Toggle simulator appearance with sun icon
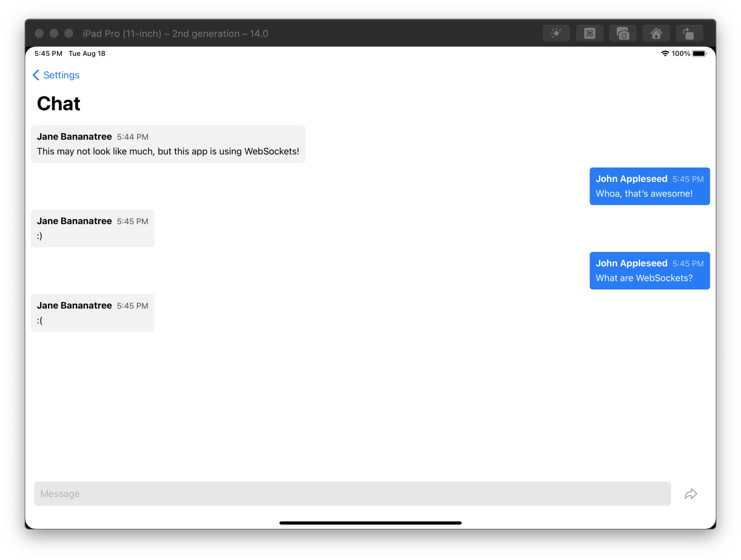The height and width of the screenshot is (560, 741). [556, 33]
